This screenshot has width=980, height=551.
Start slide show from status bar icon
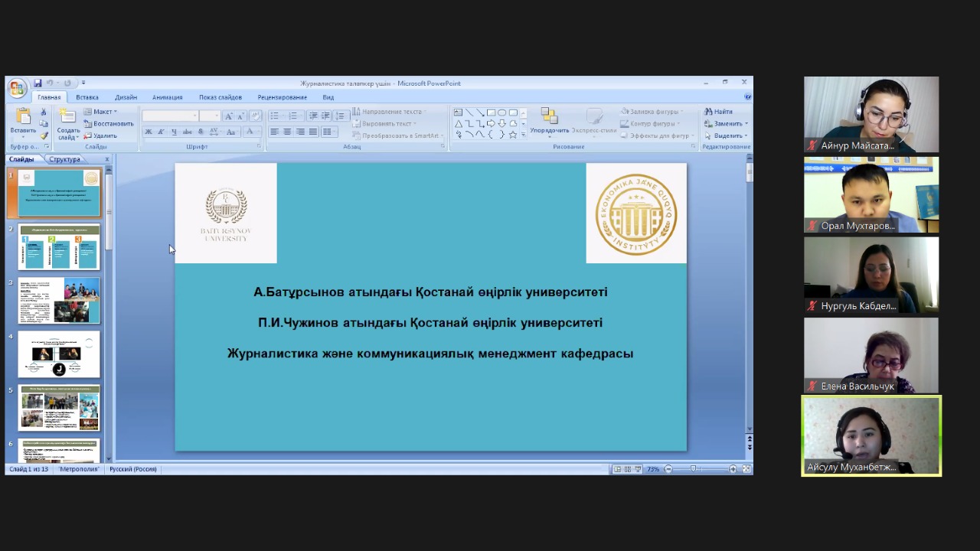tap(638, 469)
